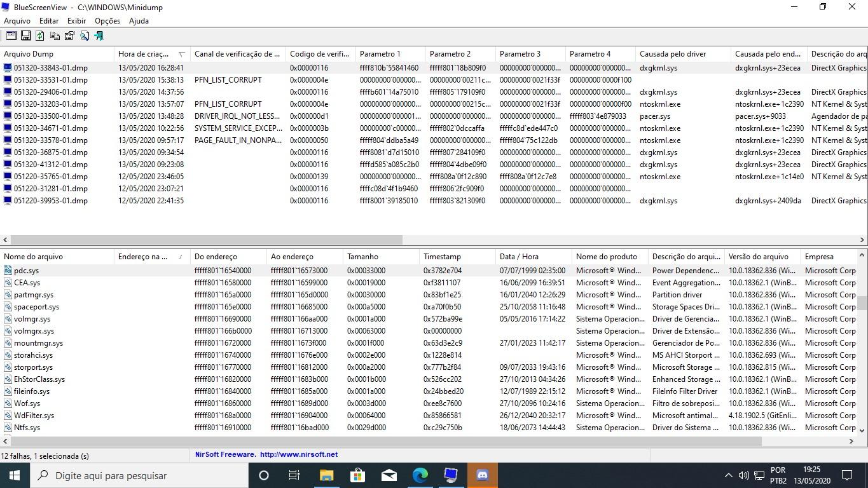Click the Copy Selected Items toolbar icon
The height and width of the screenshot is (488, 868).
(x=55, y=36)
